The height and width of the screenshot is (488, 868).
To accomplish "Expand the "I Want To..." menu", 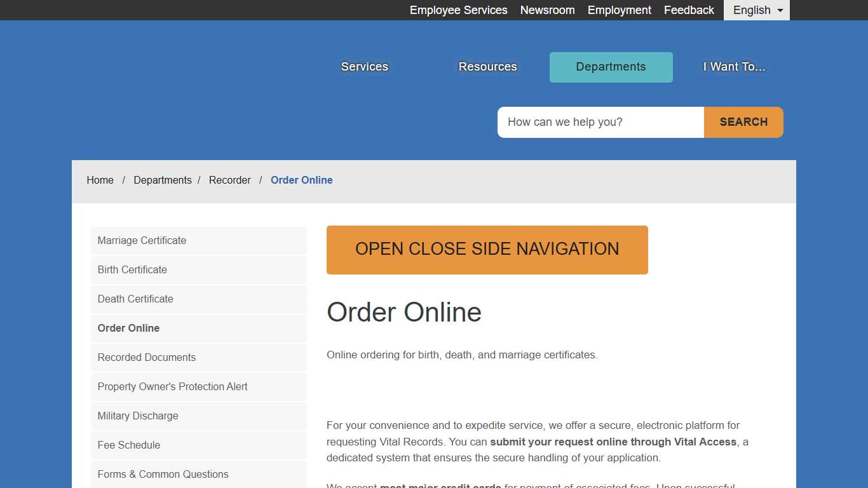I will (733, 67).
